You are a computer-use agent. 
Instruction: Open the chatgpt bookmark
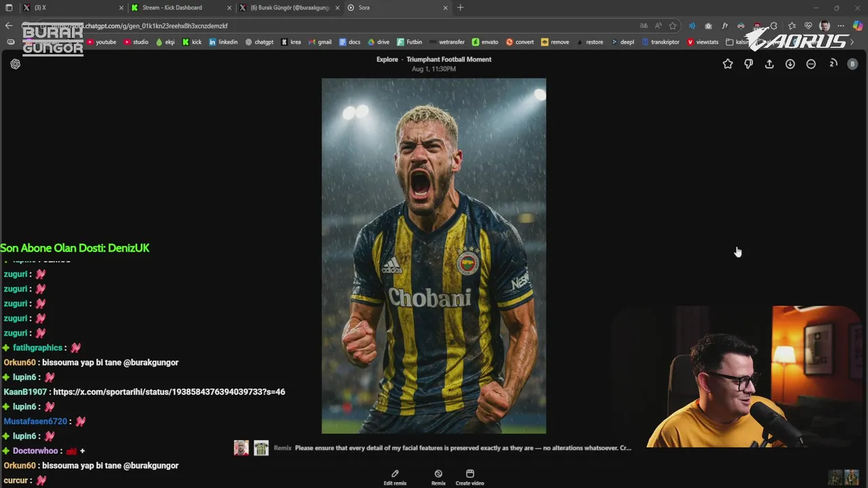tap(259, 42)
